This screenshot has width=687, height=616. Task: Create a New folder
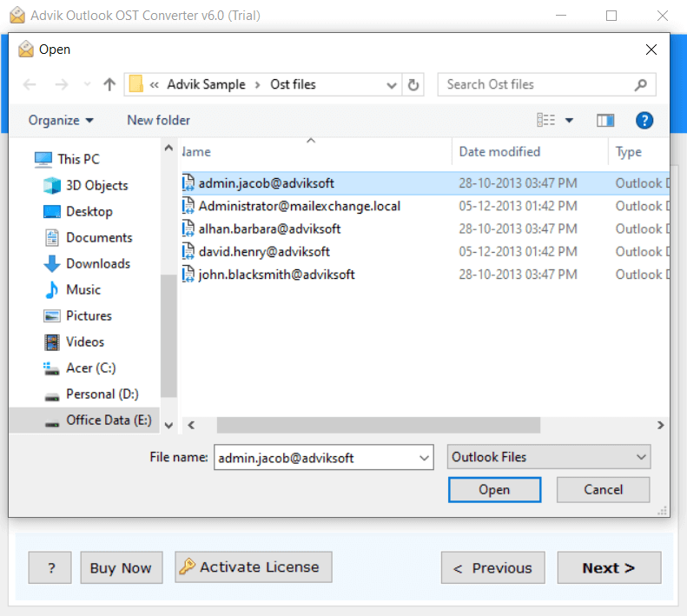[159, 120]
